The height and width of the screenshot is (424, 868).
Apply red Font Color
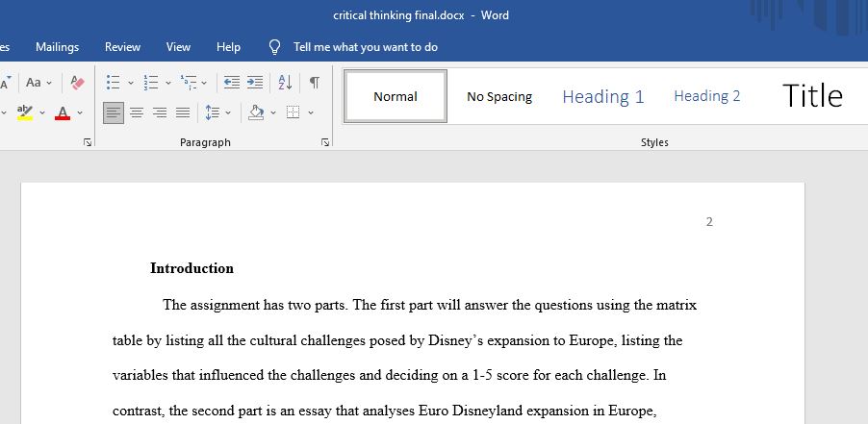63,113
